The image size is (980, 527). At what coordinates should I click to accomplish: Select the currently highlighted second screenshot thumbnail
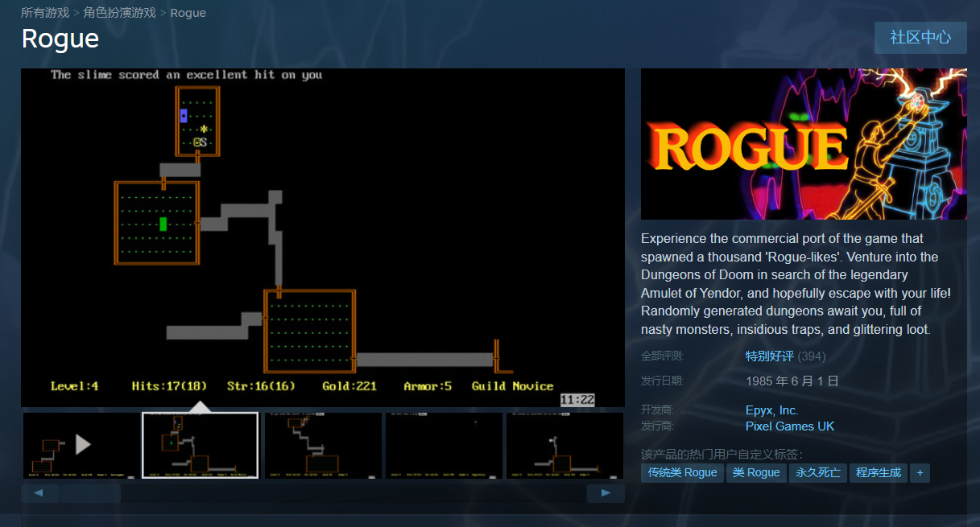[201, 445]
